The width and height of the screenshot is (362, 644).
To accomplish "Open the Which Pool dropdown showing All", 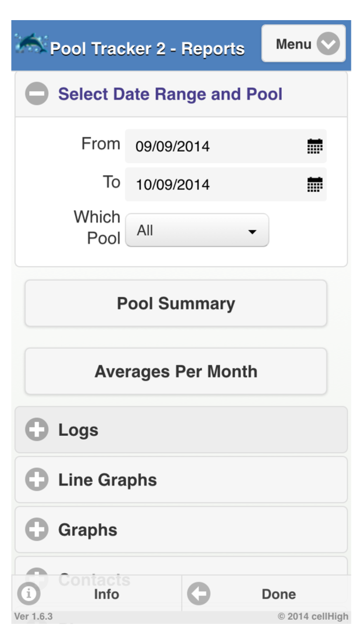I will tap(197, 230).
